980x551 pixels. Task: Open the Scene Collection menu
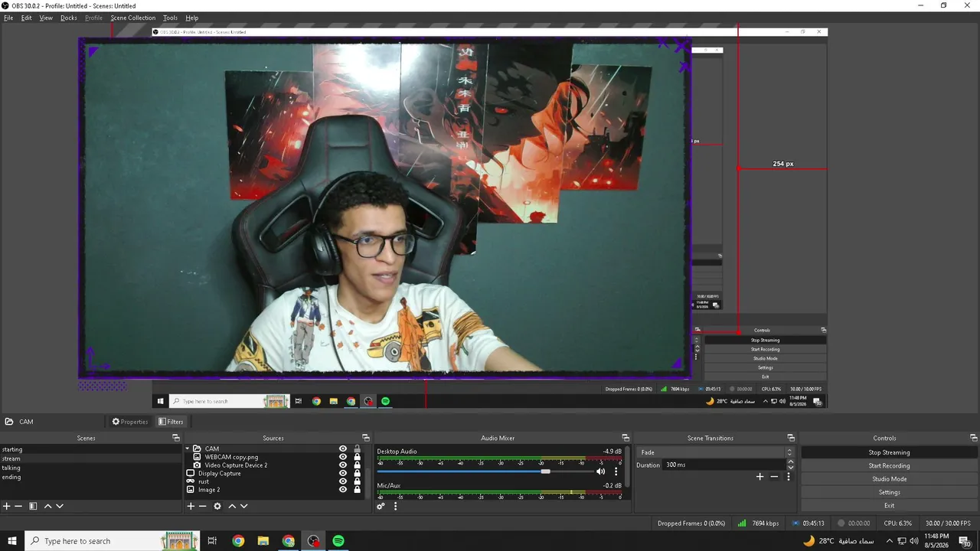point(132,18)
